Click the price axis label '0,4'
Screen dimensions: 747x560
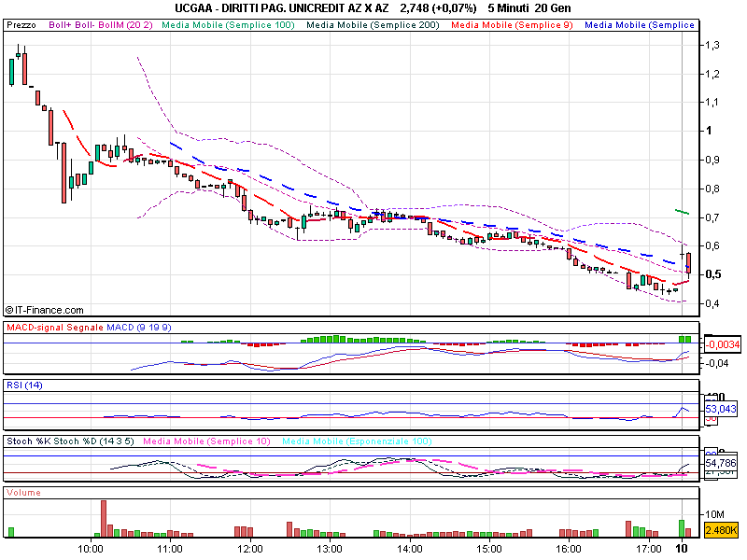pyautogui.click(x=712, y=303)
